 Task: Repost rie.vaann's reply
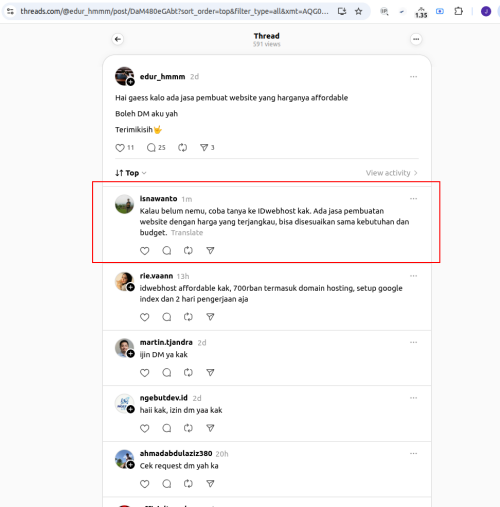pyautogui.click(x=188, y=317)
